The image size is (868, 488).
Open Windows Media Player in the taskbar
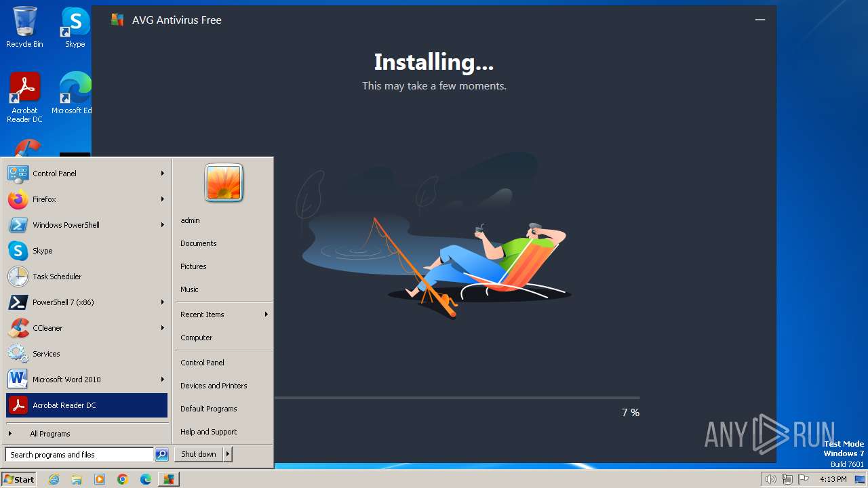tap(100, 479)
